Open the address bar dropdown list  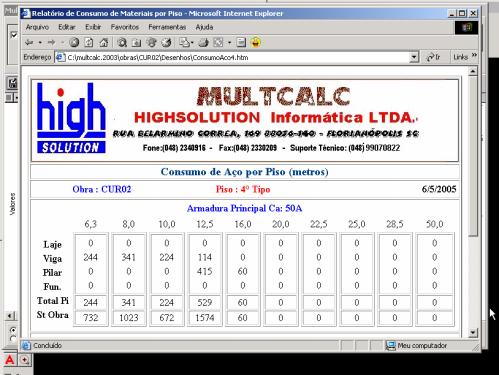click(x=414, y=57)
